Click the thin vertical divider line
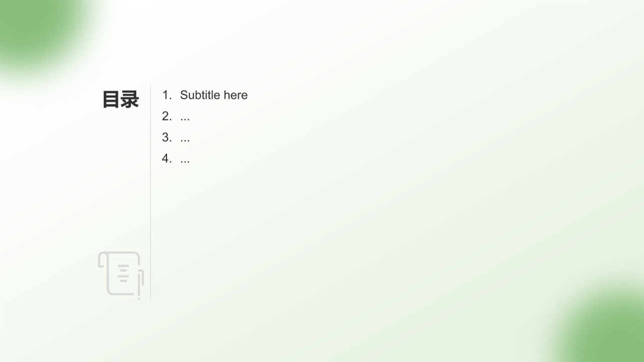This screenshot has width=644, height=362. pos(150,192)
